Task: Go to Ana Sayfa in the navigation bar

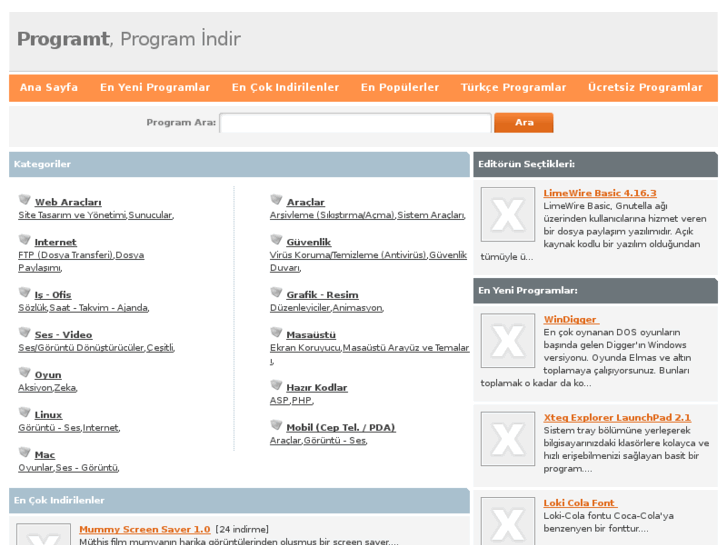Action: pyautogui.click(x=49, y=87)
